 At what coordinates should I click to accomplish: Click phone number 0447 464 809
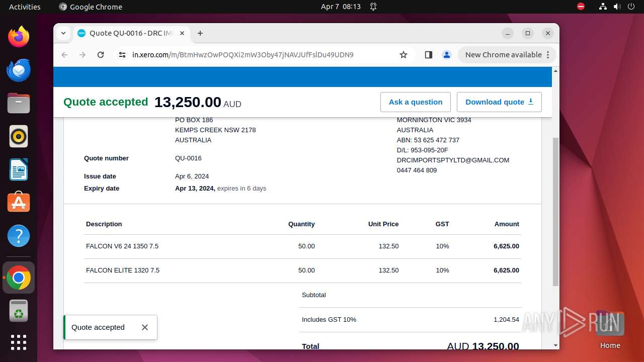click(417, 170)
